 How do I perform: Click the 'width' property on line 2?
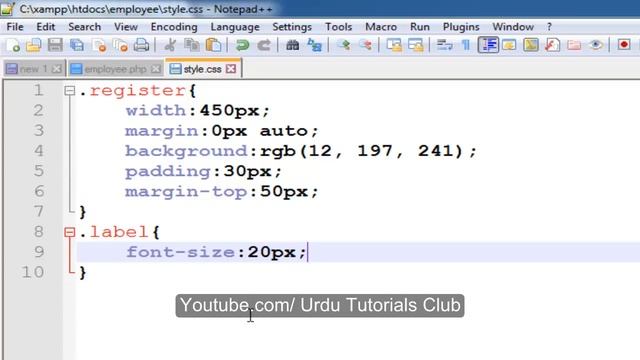click(156, 111)
